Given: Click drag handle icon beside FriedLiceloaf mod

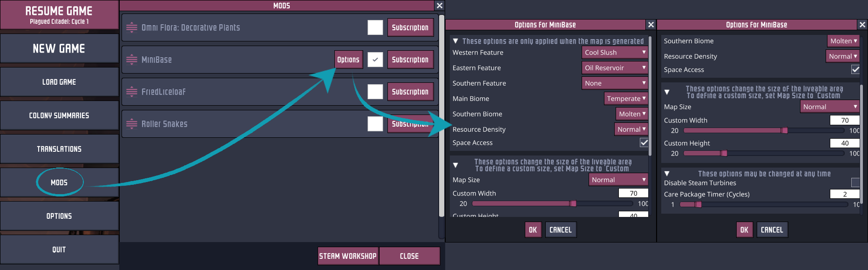Looking at the screenshot, I should (132, 92).
